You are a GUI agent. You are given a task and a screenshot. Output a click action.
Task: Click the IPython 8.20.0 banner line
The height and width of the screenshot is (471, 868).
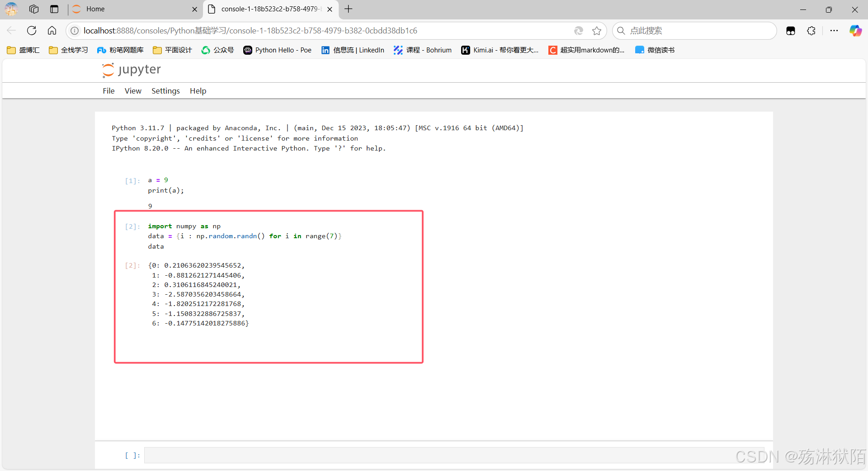click(249, 148)
